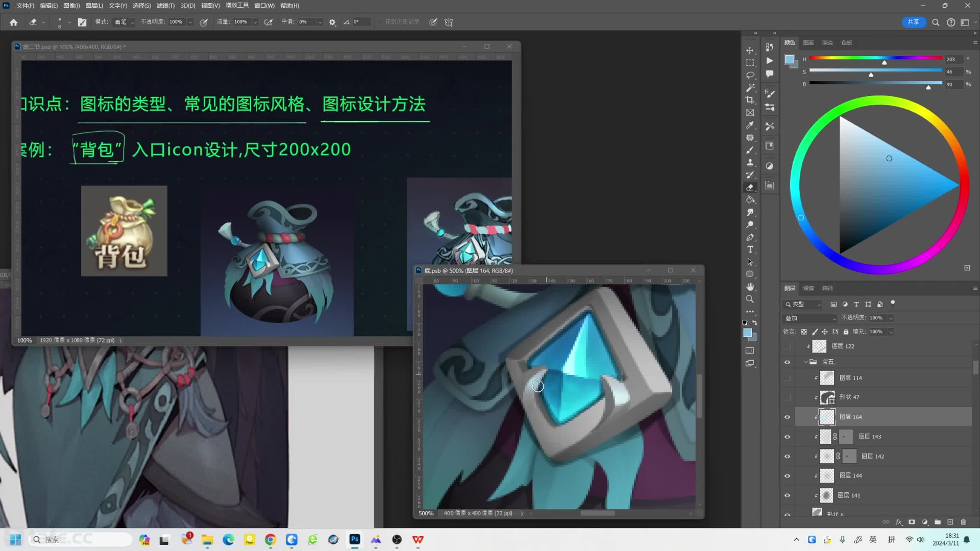980x551 pixels.
Task: Open the layer filter 类型 dropdown
Action: pyautogui.click(x=802, y=304)
